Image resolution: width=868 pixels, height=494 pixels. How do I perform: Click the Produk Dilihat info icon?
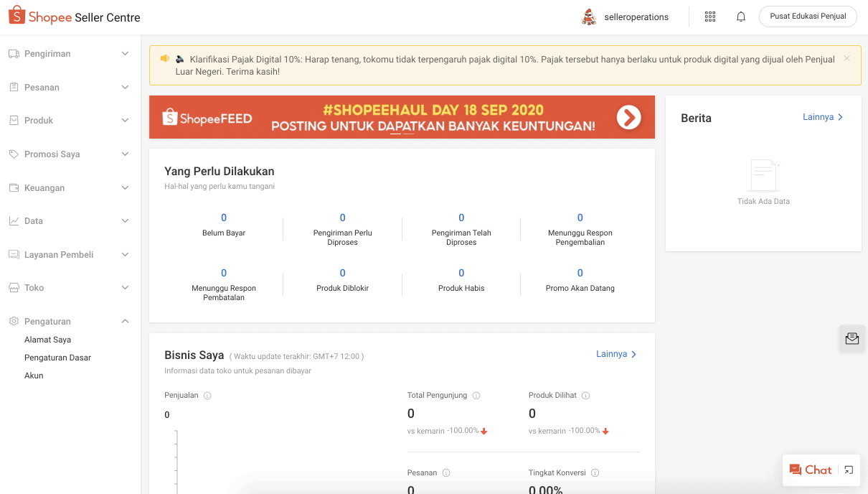point(585,396)
